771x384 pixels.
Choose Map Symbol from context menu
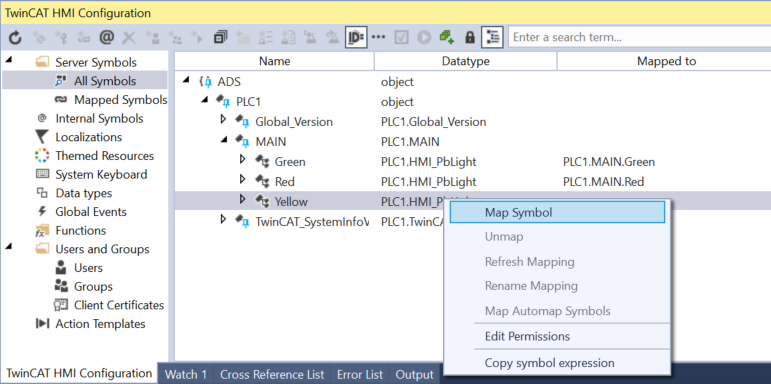(557, 212)
